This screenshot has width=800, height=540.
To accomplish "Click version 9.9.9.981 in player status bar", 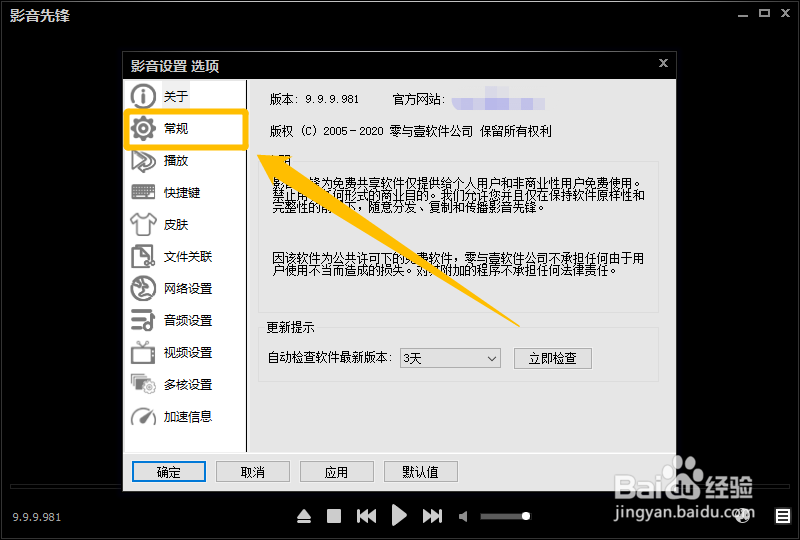I will click(x=37, y=517).
